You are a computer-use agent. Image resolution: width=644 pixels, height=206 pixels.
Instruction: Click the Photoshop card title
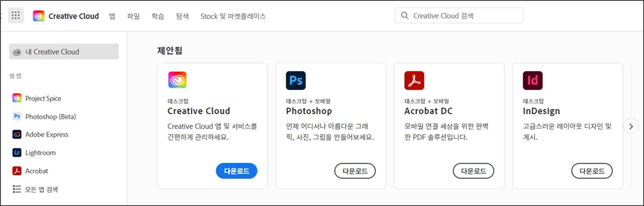[x=309, y=111]
